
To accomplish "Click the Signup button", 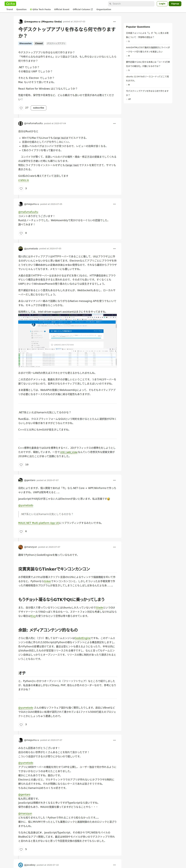I will tap(175, 4).
